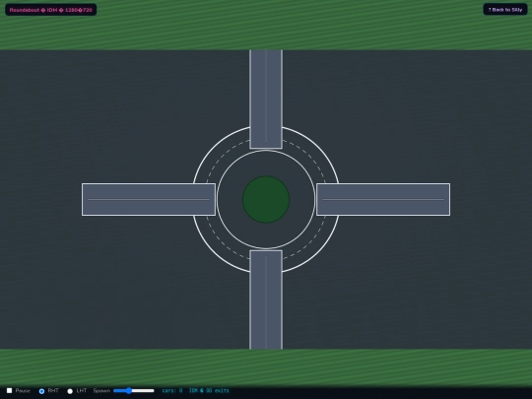
Task: Click the Spawn rate slider
Action: [134, 390]
